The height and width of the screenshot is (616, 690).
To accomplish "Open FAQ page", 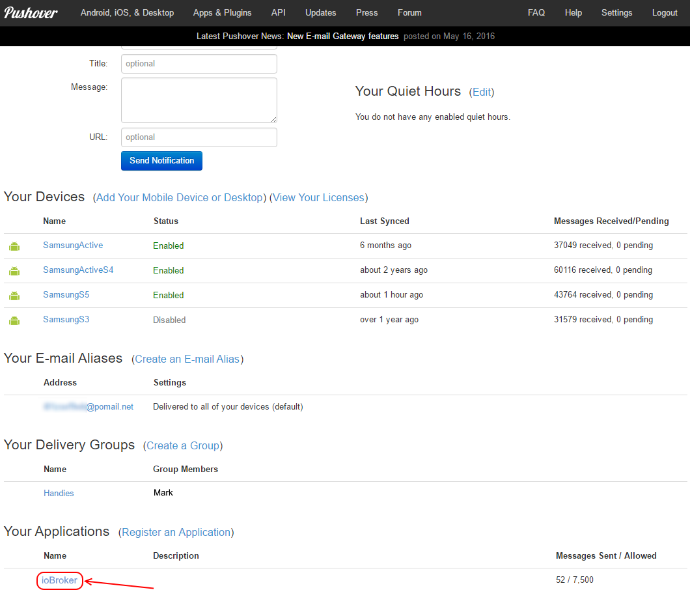I will (536, 13).
